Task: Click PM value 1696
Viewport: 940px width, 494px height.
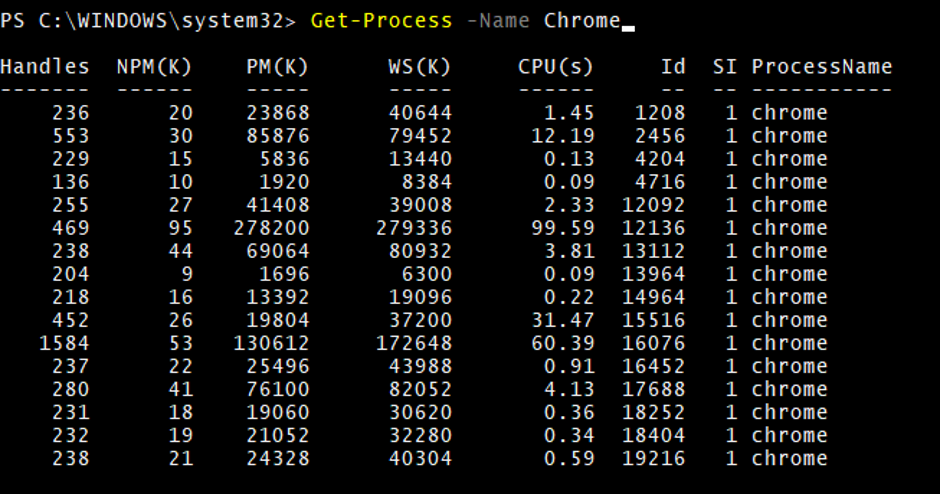Action: point(285,275)
